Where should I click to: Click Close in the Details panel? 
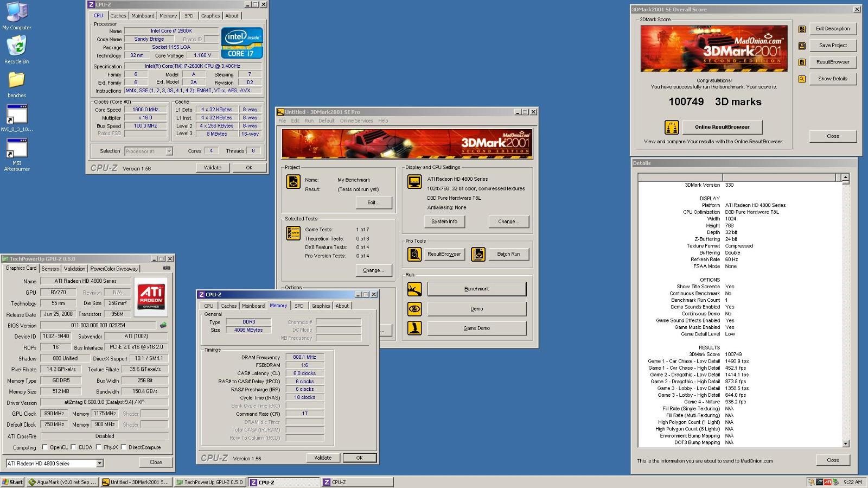coord(833,460)
